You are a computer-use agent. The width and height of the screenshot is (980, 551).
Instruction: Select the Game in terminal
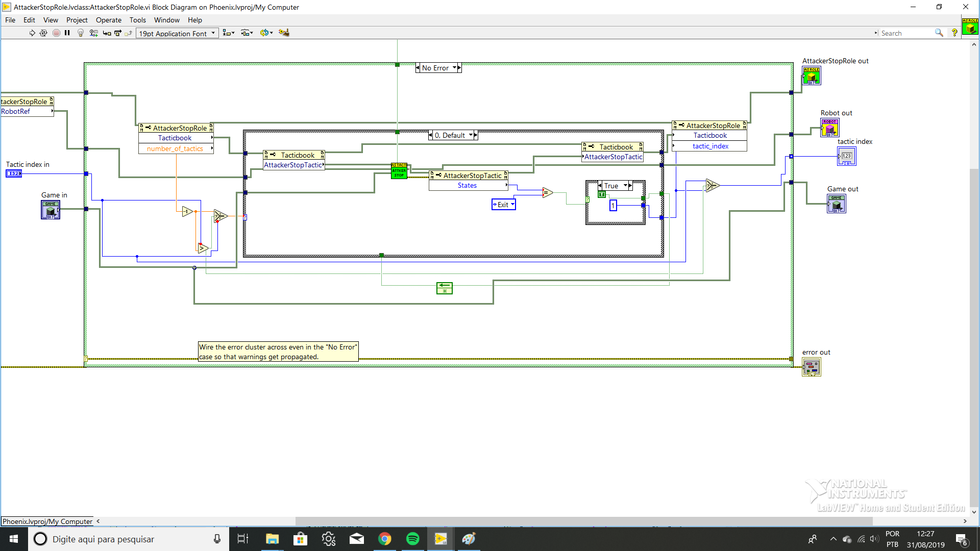click(51, 210)
